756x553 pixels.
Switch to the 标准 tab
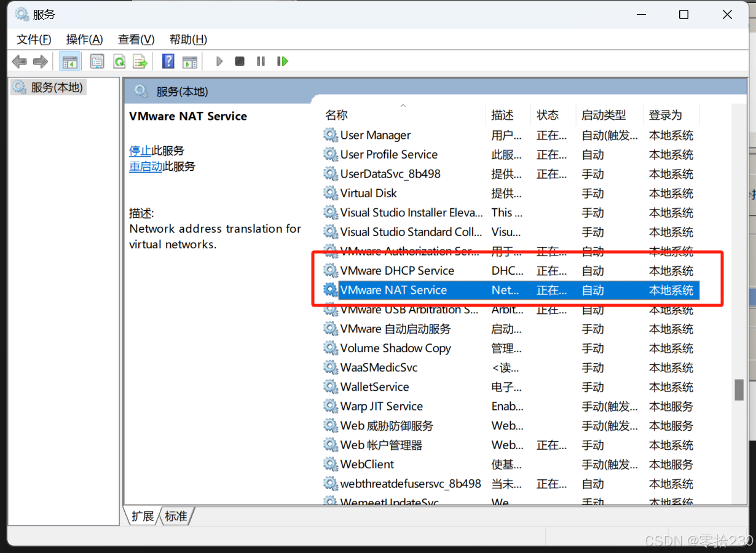click(x=176, y=516)
